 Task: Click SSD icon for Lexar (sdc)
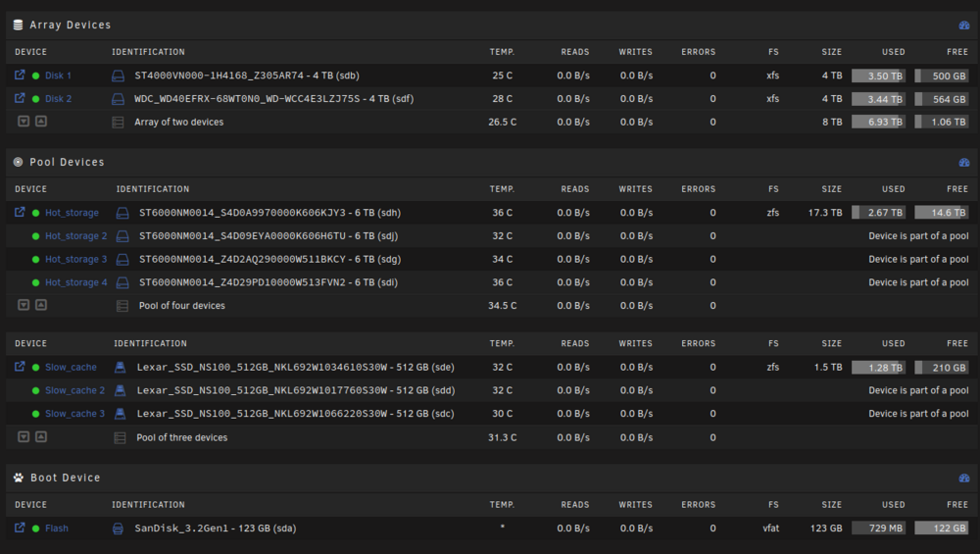click(x=120, y=414)
